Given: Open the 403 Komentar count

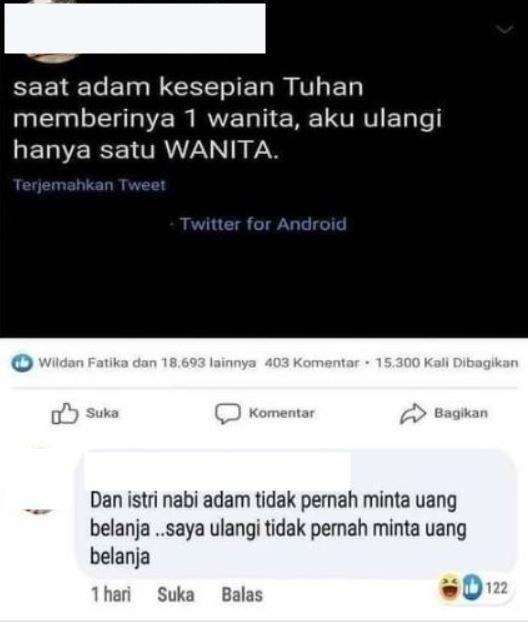Looking at the screenshot, I should click(311, 363).
